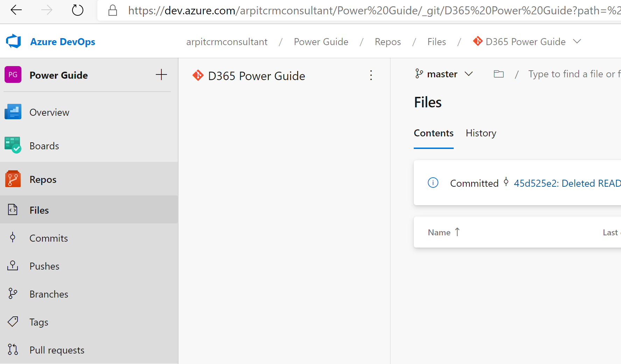Image resolution: width=621 pixels, height=364 pixels.
Task: Click the git repo icon in breadcrumb
Action: [x=478, y=41]
